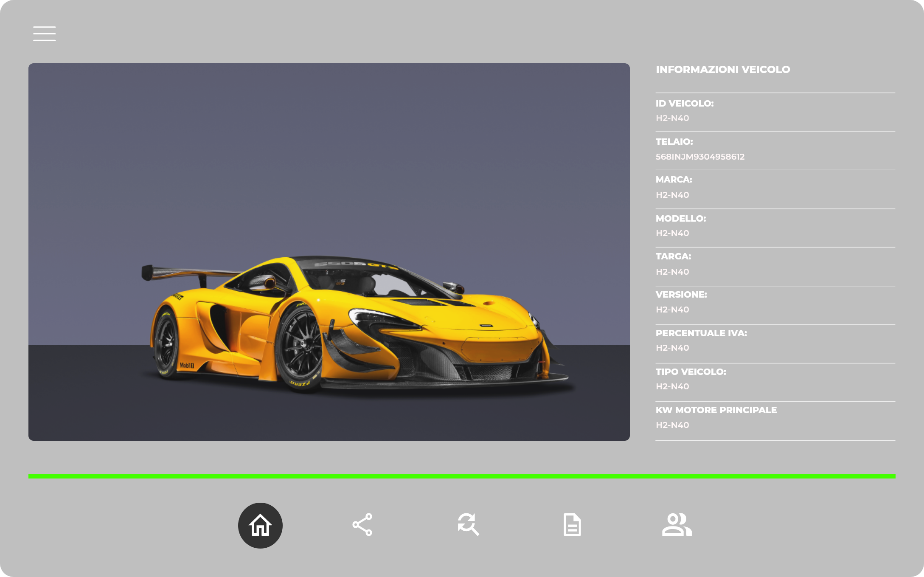Open the hamburger menu
This screenshot has width=924, height=577.
click(x=45, y=34)
